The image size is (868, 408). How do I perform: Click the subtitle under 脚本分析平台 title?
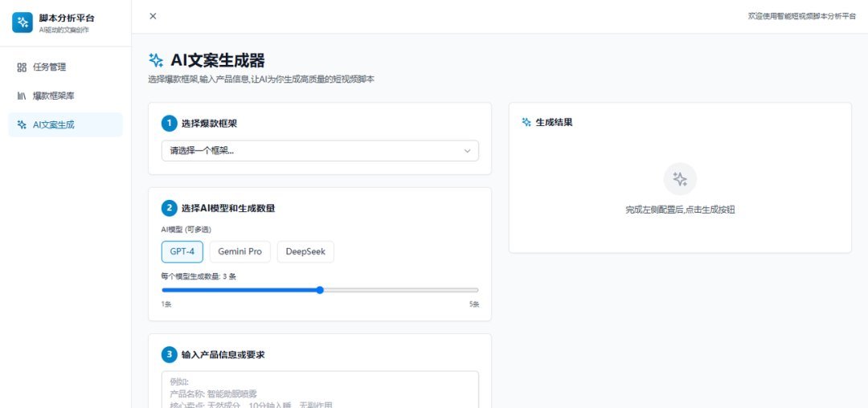click(x=63, y=30)
